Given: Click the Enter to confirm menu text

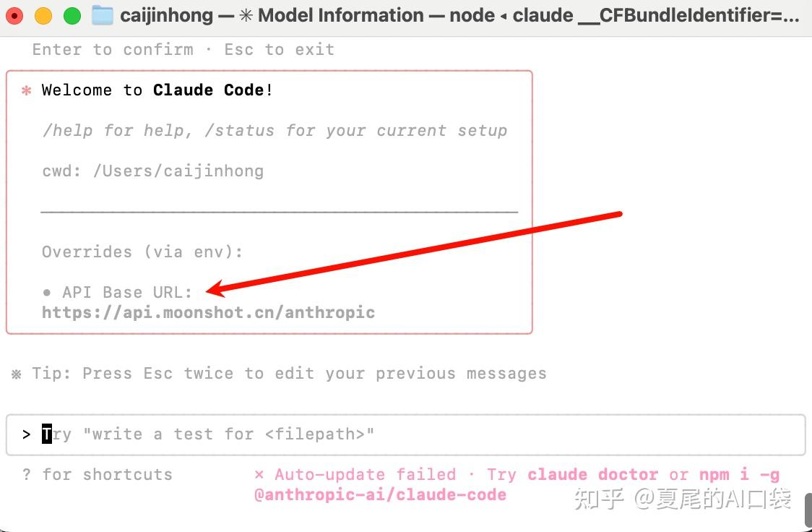Looking at the screenshot, I should coord(112,49).
